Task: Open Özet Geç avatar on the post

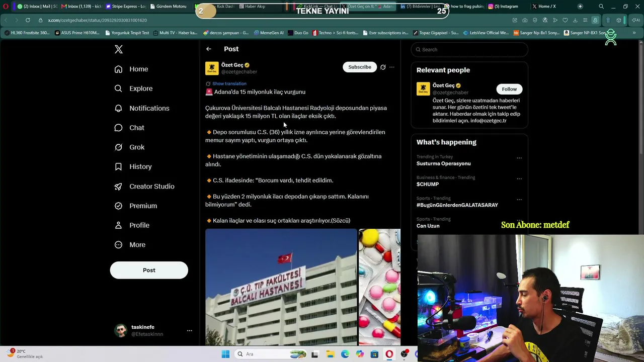Action: [x=212, y=68]
